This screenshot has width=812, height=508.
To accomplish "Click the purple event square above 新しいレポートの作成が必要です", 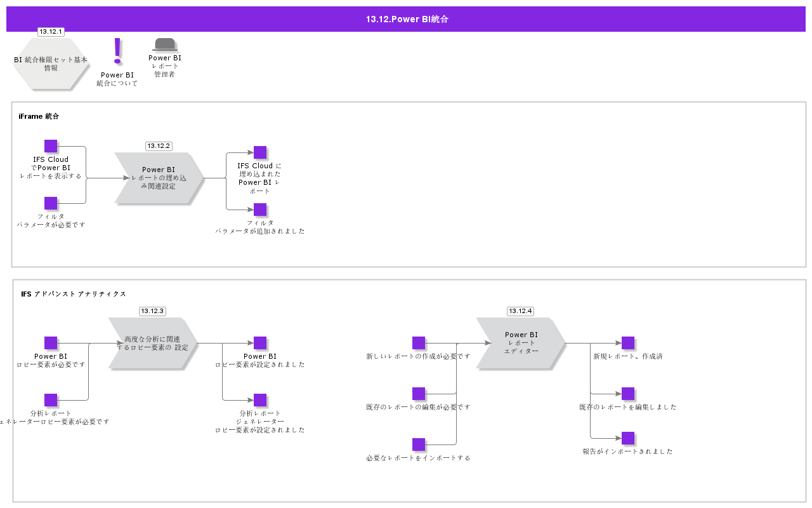I will pyautogui.click(x=419, y=343).
